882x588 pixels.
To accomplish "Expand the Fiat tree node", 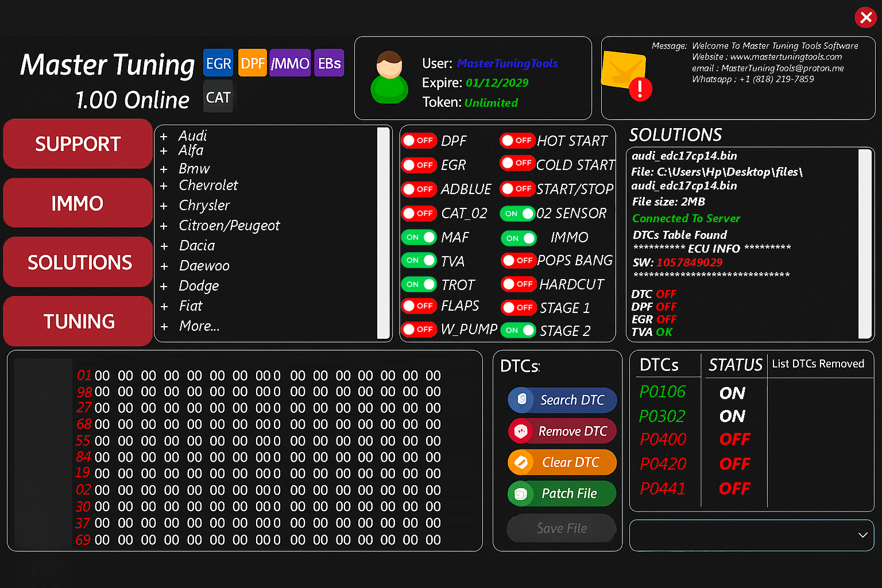I will (x=164, y=307).
